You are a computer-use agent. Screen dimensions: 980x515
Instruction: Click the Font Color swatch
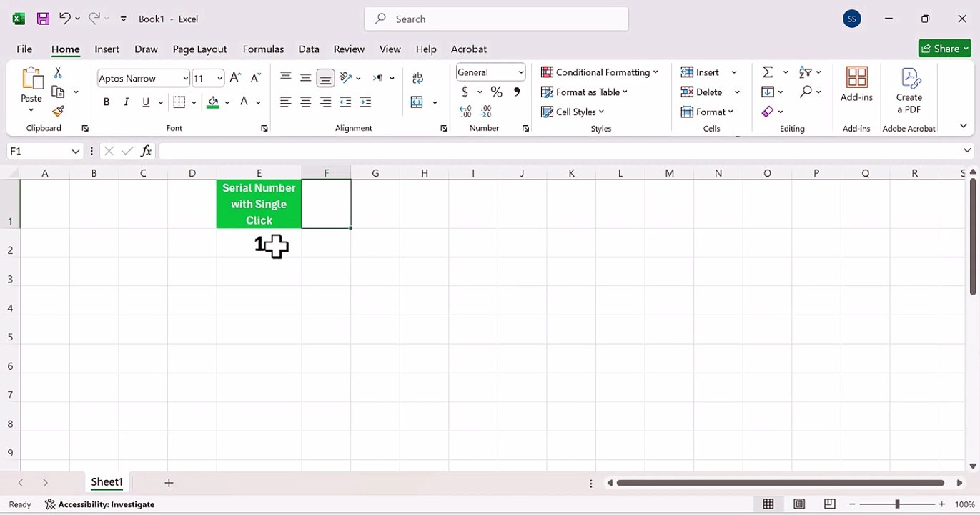click(x=244, y=102)
